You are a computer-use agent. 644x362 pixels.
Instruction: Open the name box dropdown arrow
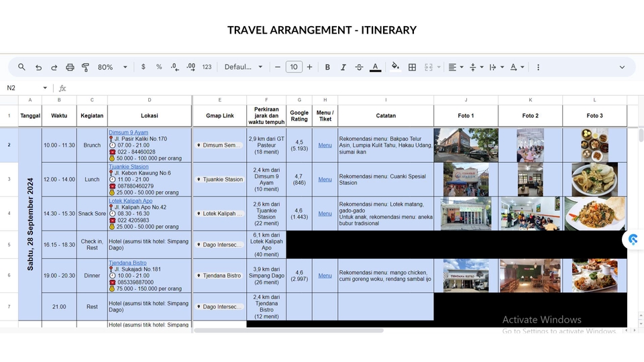pyautogui.click(x=45, y=88)
